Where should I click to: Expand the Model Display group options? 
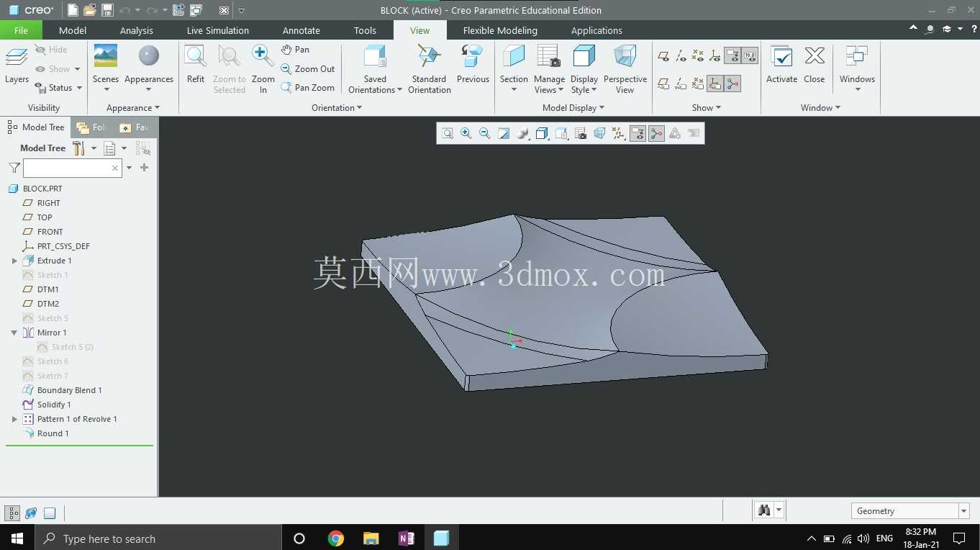pyautogui.click(x=573, y=108)
